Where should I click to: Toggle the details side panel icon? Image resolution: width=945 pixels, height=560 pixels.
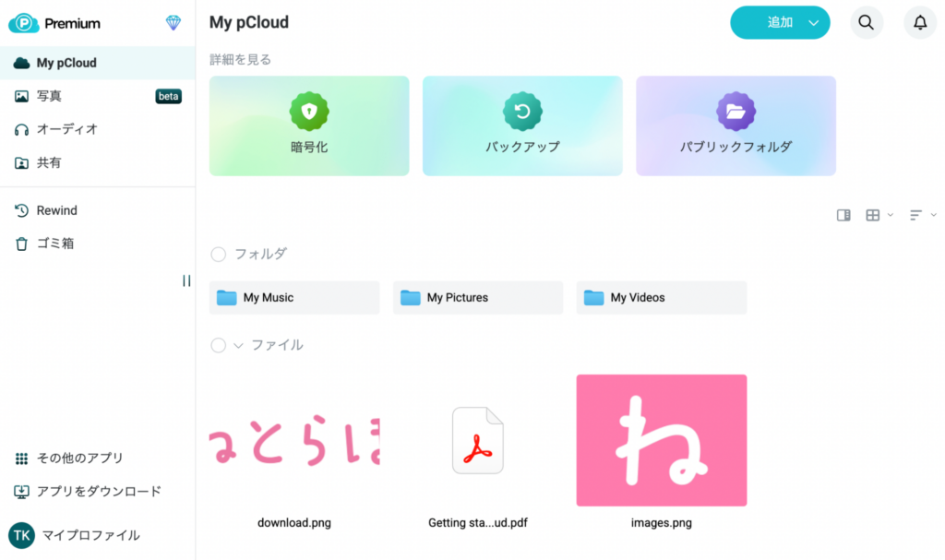[x=843, y=215]
